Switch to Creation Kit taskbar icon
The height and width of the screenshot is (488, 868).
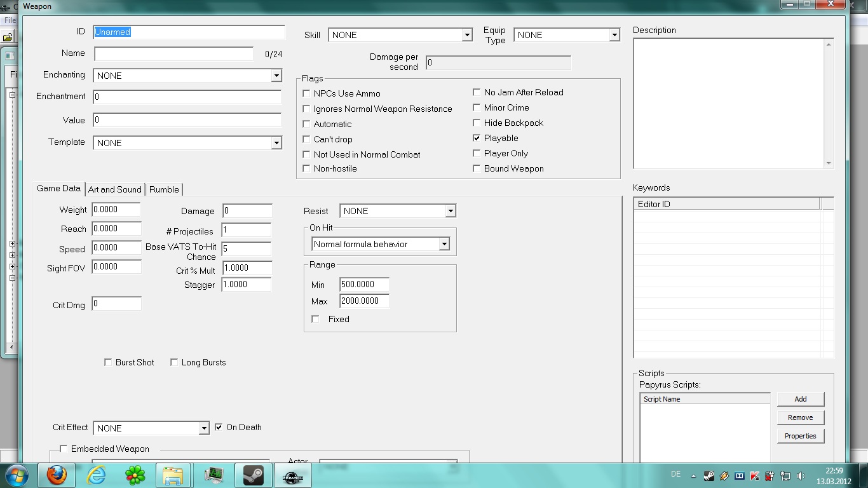[x=292, y=475]
